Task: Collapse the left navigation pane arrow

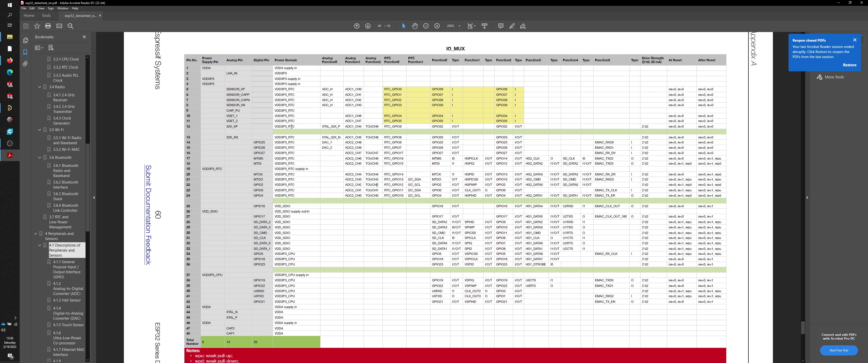Action: (x=94, y=197)
